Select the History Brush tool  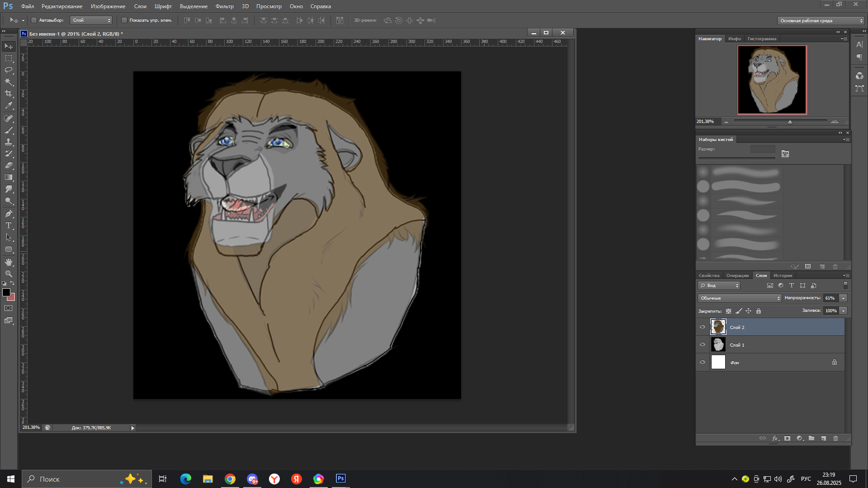(x=9, y=154)
